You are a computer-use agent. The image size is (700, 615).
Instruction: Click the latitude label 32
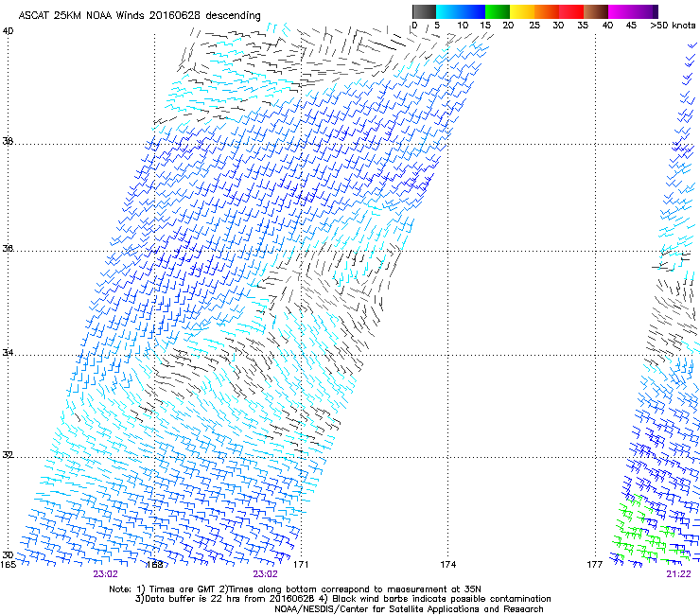8,455
